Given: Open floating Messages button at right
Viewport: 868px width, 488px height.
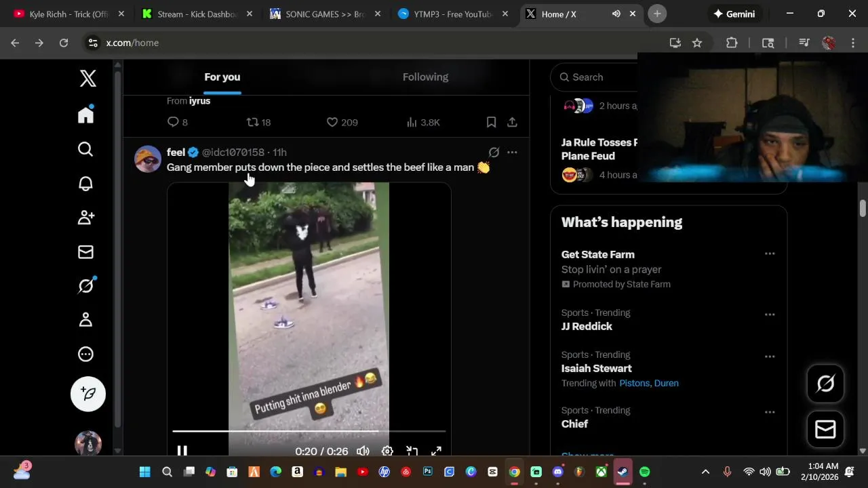Looking at the screenshot, I should [x=825, y=429].
